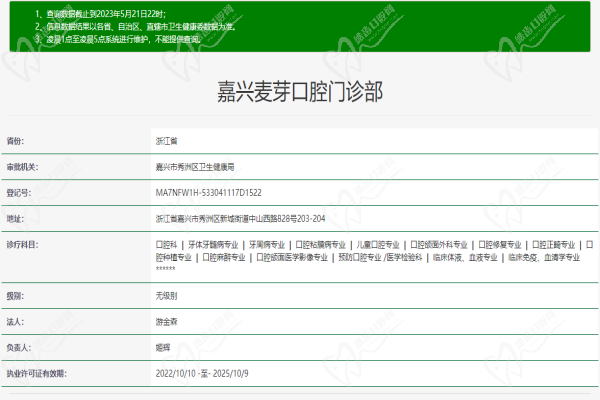Image resolution: width=600 pixels, height=400 pixels.
Task: Click the 级别 row label
Action: point(15,297)
